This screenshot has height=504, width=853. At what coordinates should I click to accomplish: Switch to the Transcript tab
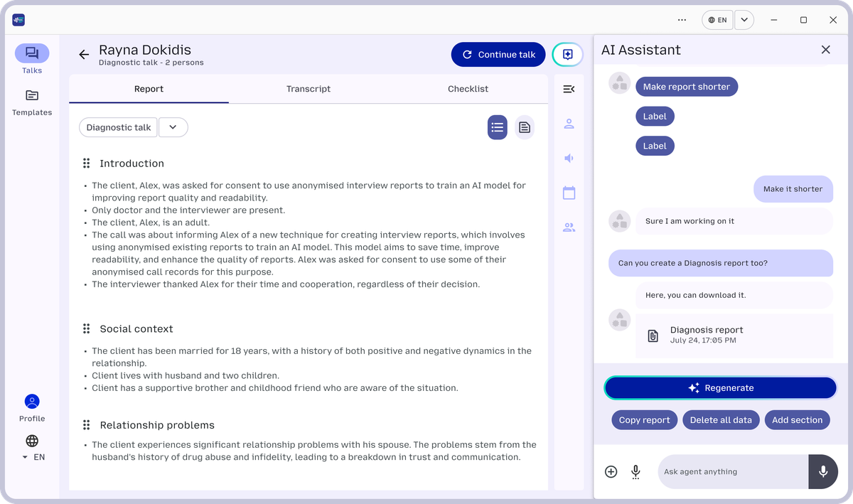(x=308, y=89)
